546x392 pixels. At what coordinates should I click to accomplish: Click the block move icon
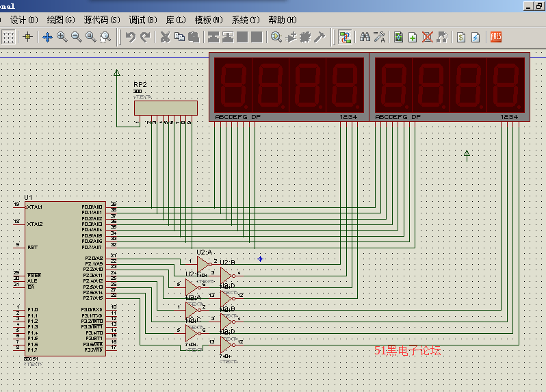point(228,37)
